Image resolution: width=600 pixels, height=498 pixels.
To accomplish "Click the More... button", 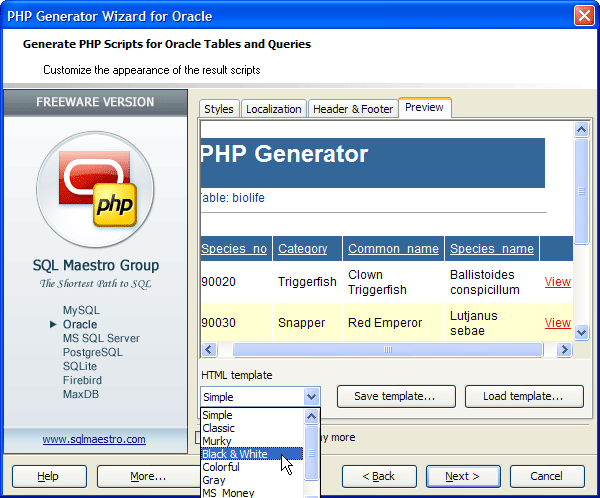I will coord(148,476).
